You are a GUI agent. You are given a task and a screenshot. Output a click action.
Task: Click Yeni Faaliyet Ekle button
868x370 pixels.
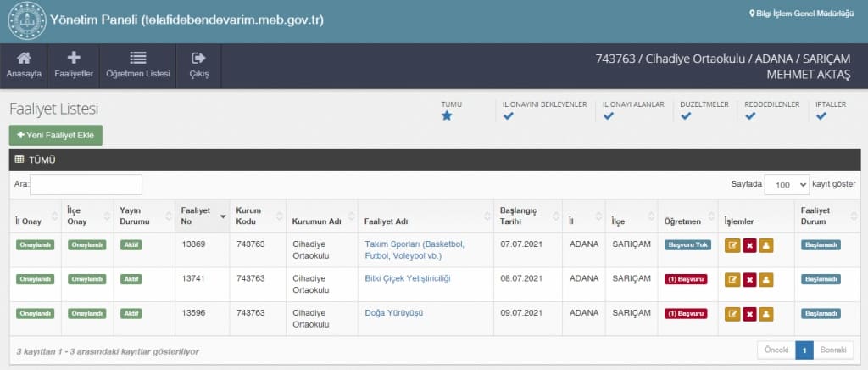55,136
